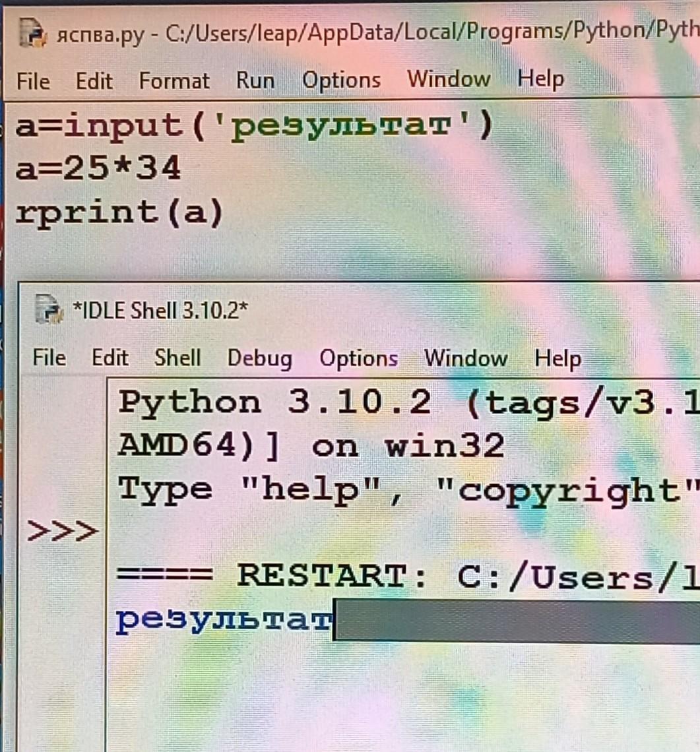Screen dimensions: 700x752
Task: Open the Format menu in the editor
Action: coord(174,80)
